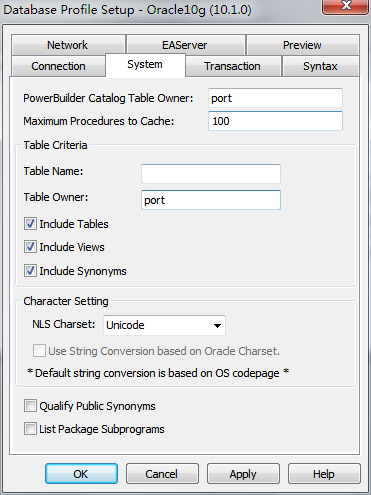Viewport: 371px width, 495px height.
Task: Switch to the Network tab
Action: coord(68,45)
